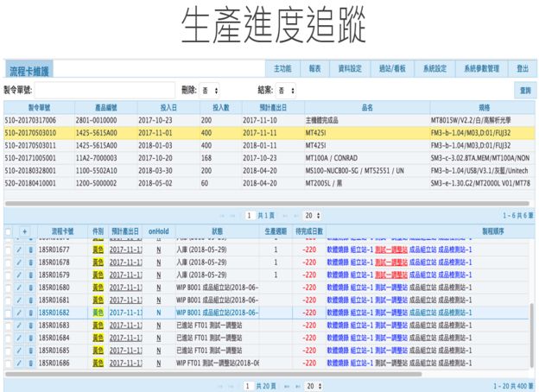Open the 主功能 menu
Image resolution: width=539 pixels, height=392 pixels.
point(282,68)
